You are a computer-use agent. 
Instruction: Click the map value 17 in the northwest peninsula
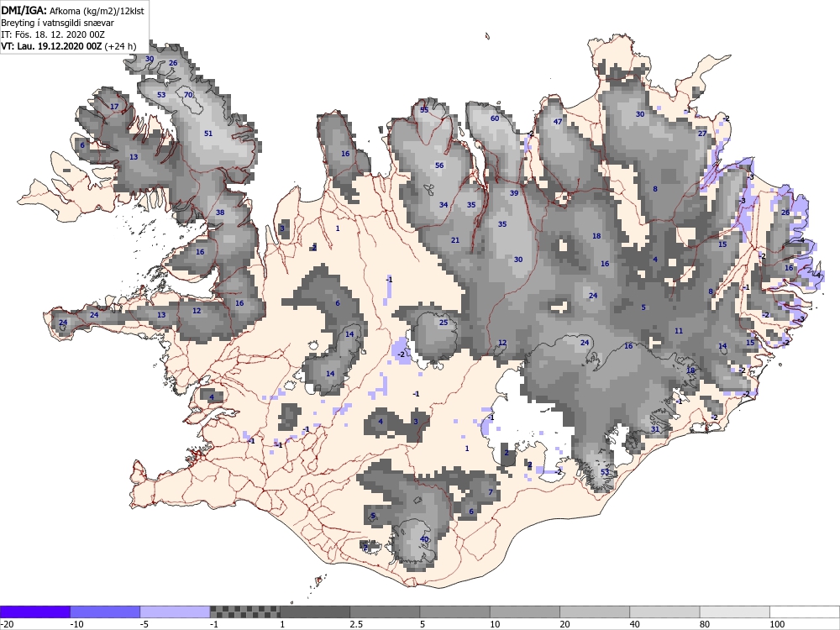point(114,106)
